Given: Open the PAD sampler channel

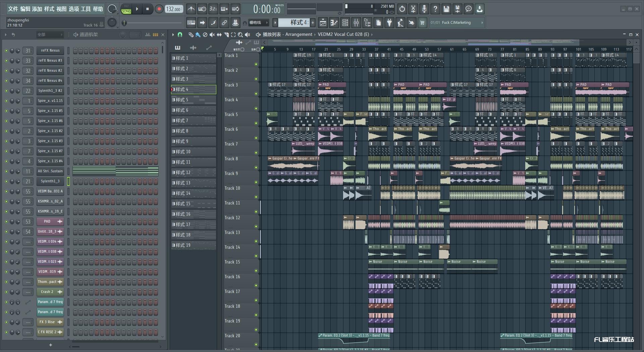Looking at the screenshot, I should click(x=50, y=222).
